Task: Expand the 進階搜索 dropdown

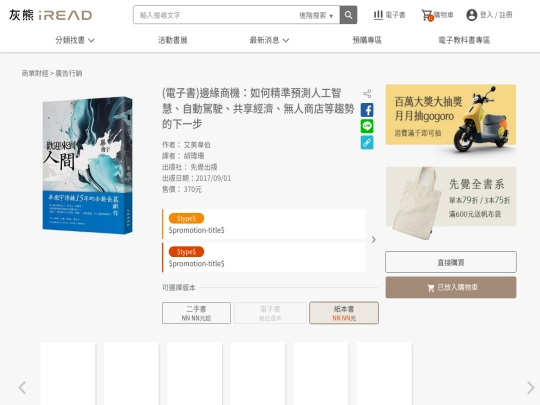Action: pyautogui.click(x=316, y=15)
